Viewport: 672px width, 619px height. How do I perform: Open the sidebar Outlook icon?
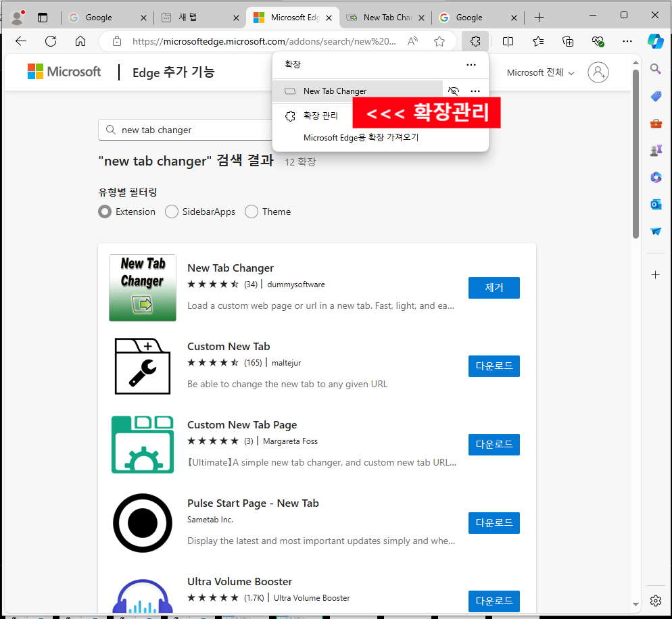point(655,204)
